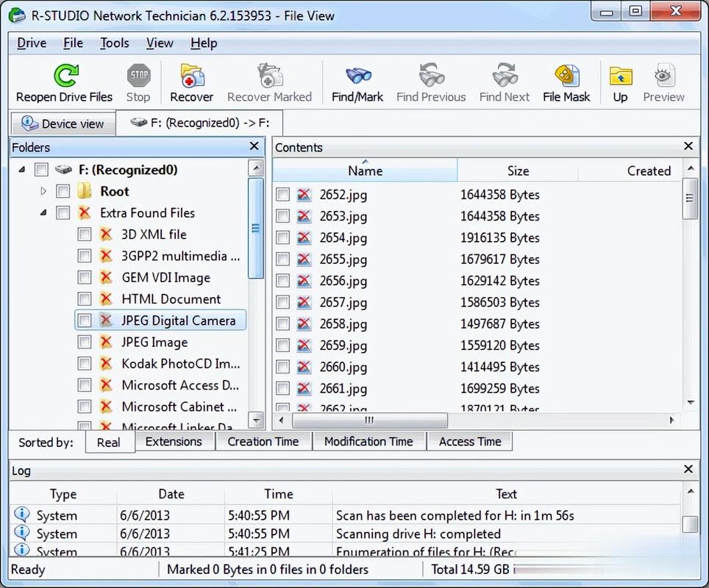
Task: Click the Find Next icon
Action: click(505, 75)
